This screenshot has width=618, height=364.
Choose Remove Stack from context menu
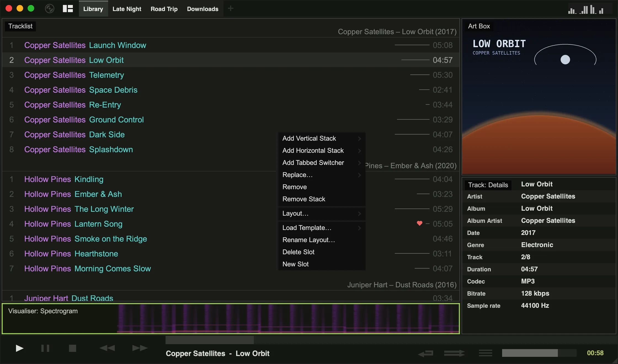(x=322, y=199)
